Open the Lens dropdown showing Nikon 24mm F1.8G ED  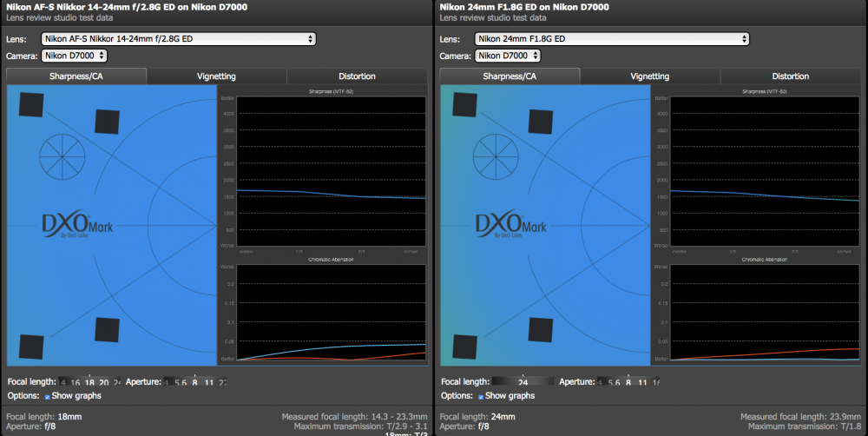point(612,39)
